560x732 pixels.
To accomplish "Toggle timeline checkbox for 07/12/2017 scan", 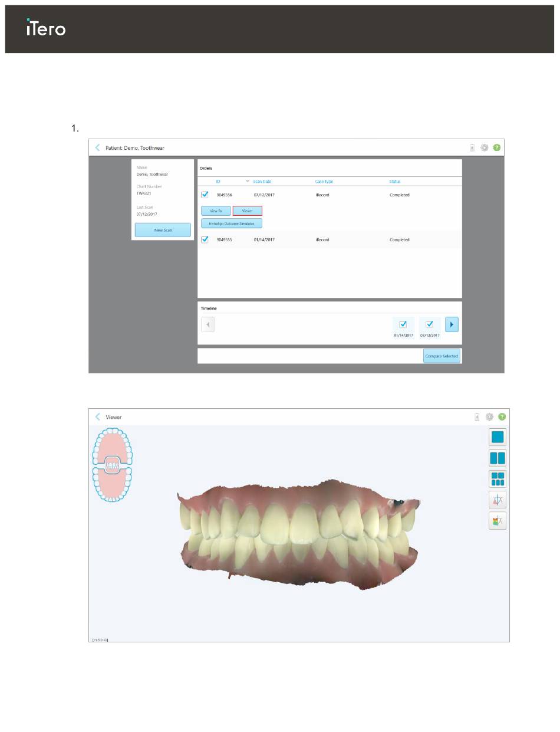I will click(x=430, y=324).
